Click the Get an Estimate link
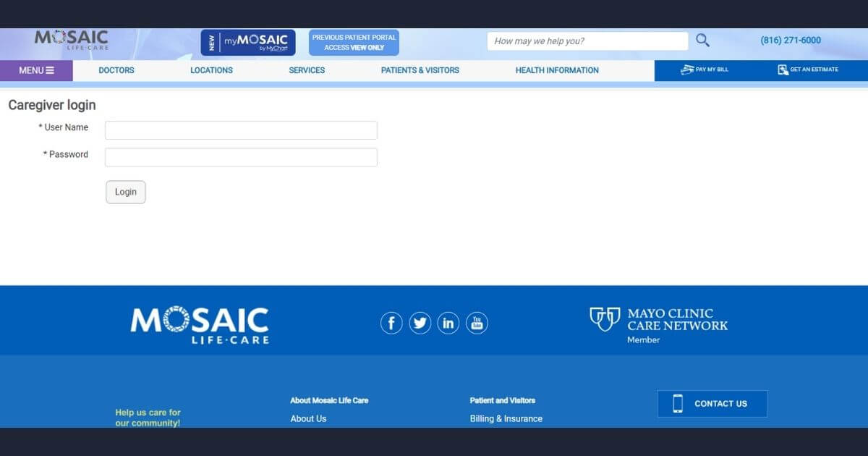The width and height of the screenshot is (868, 456). tap(808, 70)
